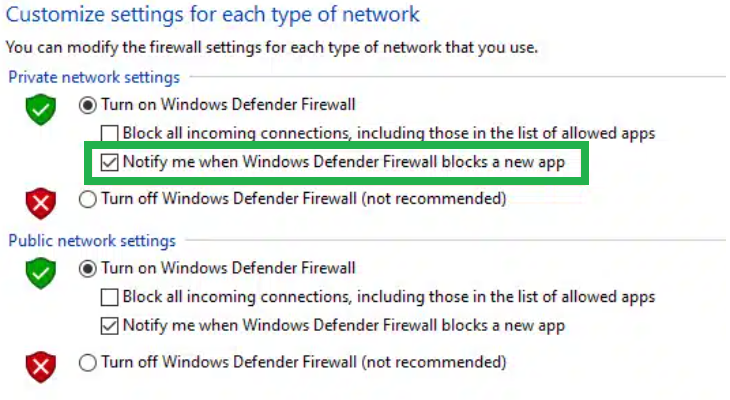
Task: Click the red shield icon under Private network settings
Action: [x=40, y=203]
